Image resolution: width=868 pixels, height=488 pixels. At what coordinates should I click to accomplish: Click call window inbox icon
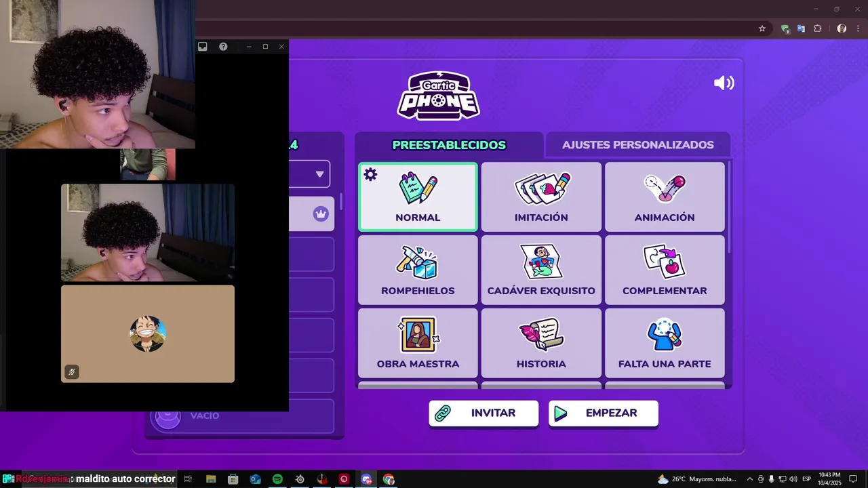pyautogui.click(x=202, y=47)
